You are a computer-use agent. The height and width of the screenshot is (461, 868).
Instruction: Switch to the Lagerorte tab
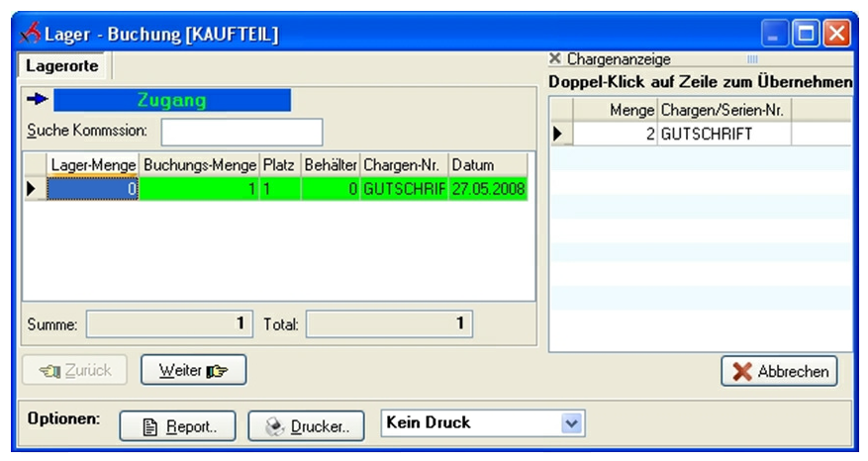point(61,66)
